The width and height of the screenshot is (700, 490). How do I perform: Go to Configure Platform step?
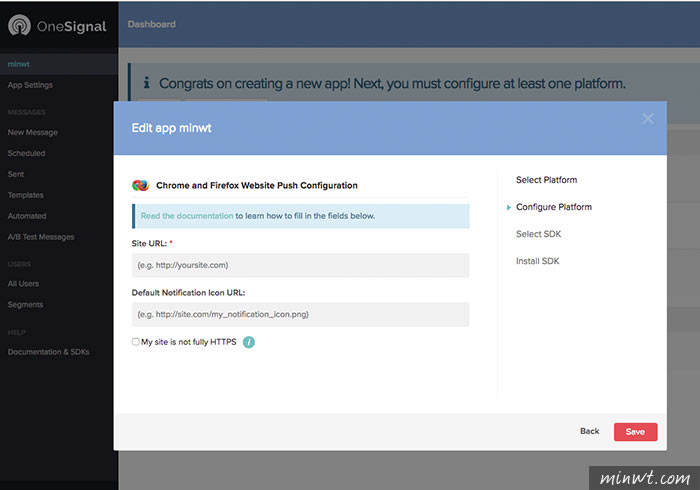[x=554, y=207]
